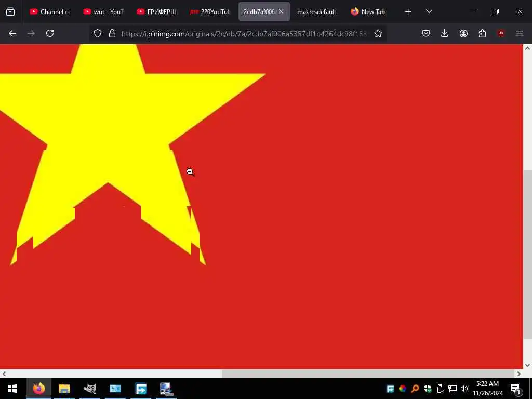
Task: Click the vertical scrollbar up arrow
Action: (527, 48)
